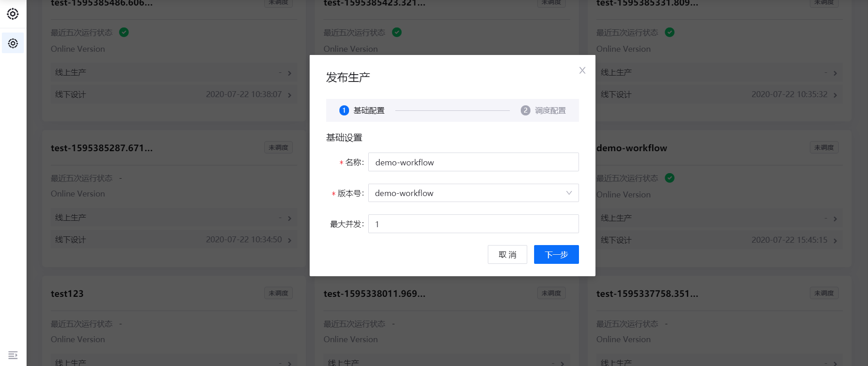Click the 发布生产 dialog title
868x366 pixels.
348,77
